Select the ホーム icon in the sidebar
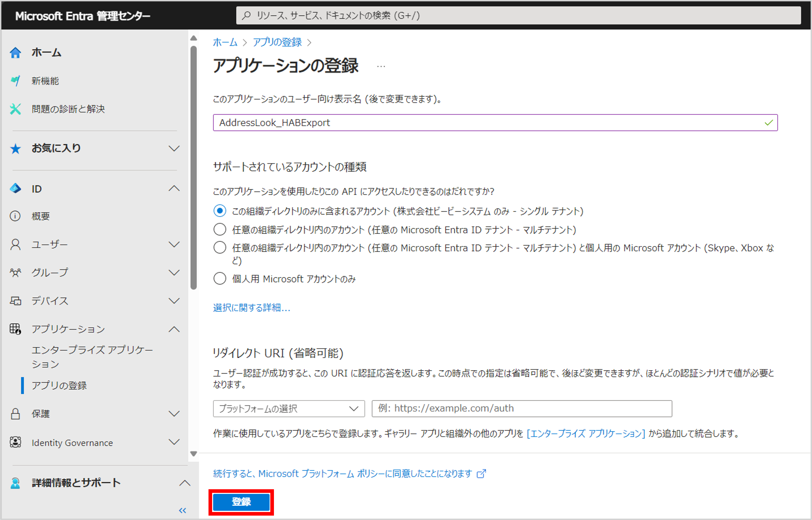This screenshot has height=520, width=812. click(16, 52)
